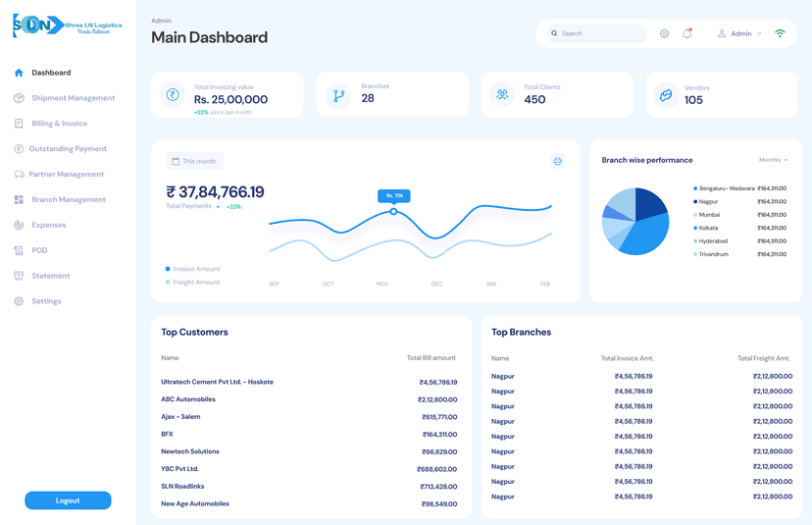Click the SLN Logistics logo
The image size is (812, 525).
67,26
